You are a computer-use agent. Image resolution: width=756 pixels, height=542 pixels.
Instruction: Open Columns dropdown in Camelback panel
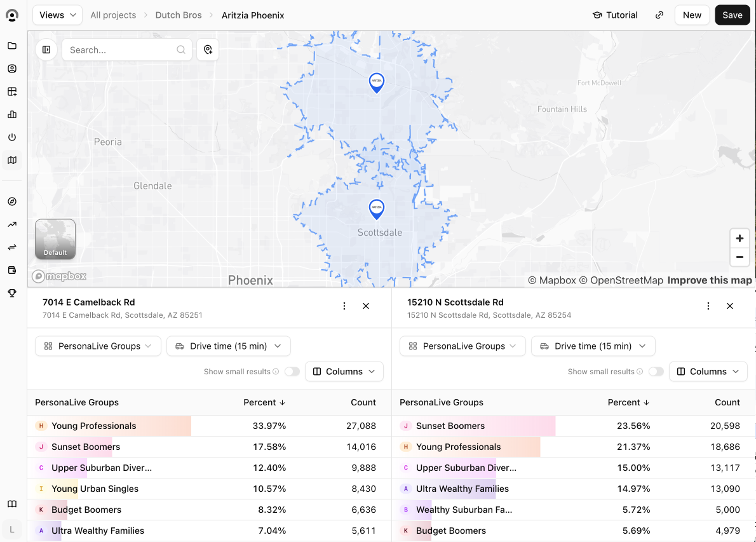344,371
